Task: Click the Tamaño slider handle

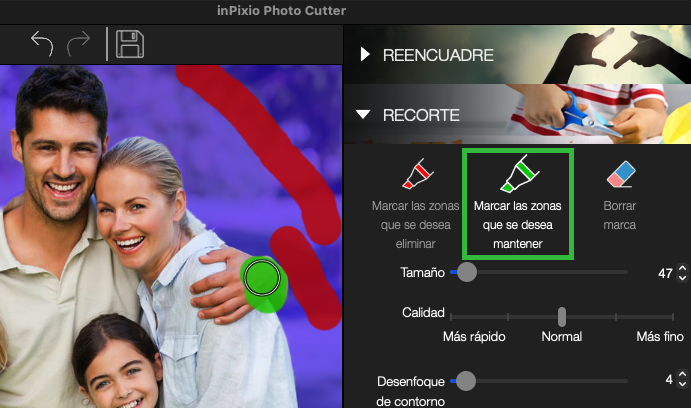Action: tap(467, 272)
